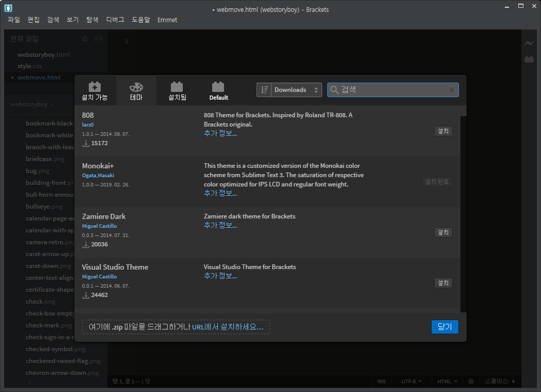
Task: Clear the search field with the X
Action: tap(452, 90)
